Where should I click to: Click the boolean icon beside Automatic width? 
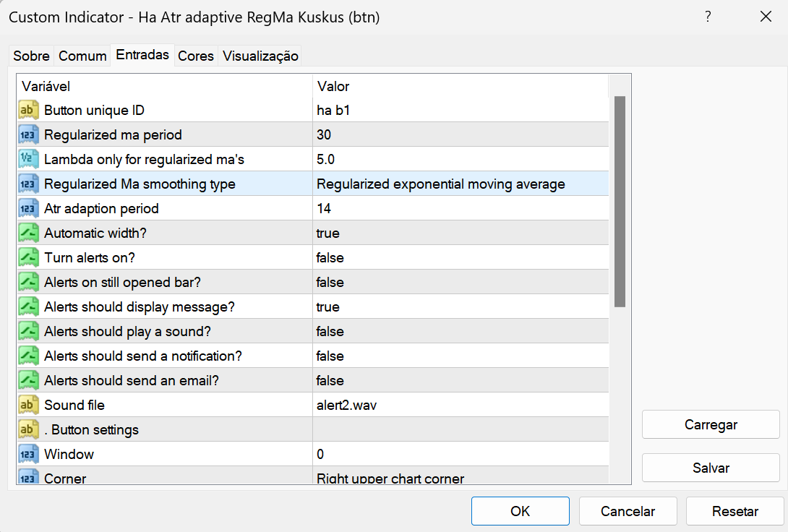pos(28,233)
